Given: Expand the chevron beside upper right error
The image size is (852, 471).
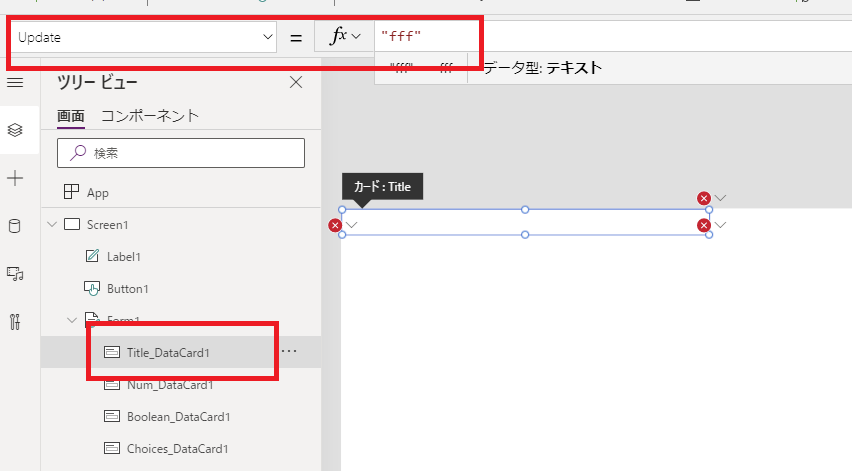Looking at the screenshot, I should 721,198.
